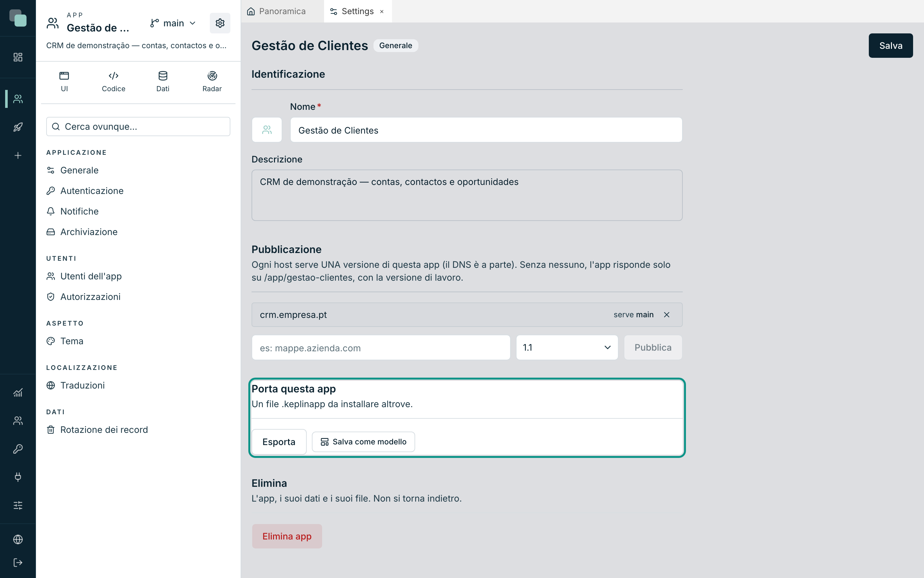Open the 1.1 version dropdown

[x=567, y=347]
